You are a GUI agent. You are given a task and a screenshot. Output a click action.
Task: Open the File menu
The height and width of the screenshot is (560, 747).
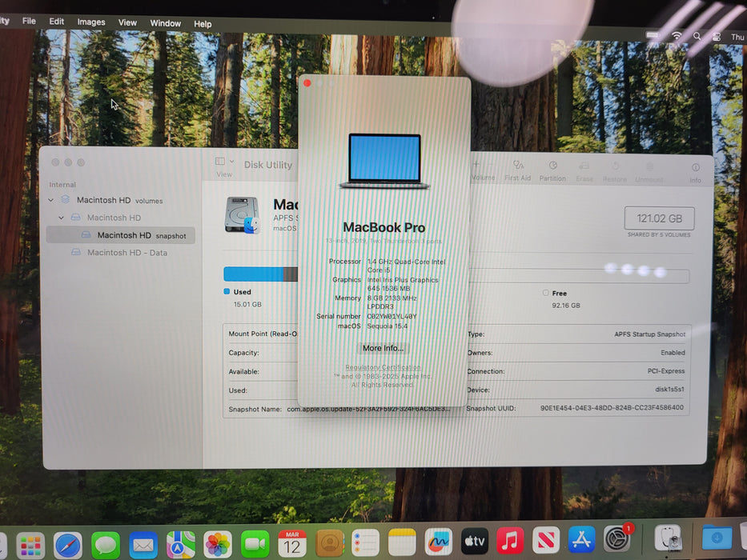[x=29, y=21]
